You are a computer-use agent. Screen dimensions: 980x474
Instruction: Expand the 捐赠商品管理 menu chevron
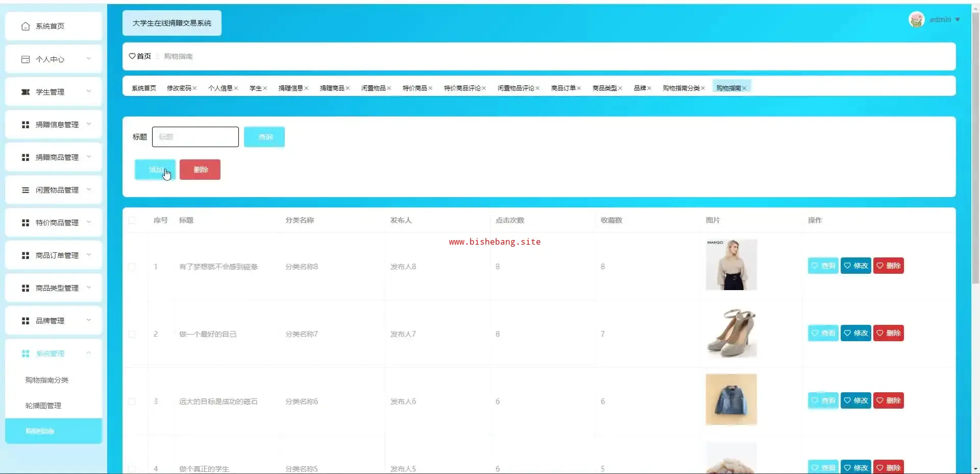89,157
